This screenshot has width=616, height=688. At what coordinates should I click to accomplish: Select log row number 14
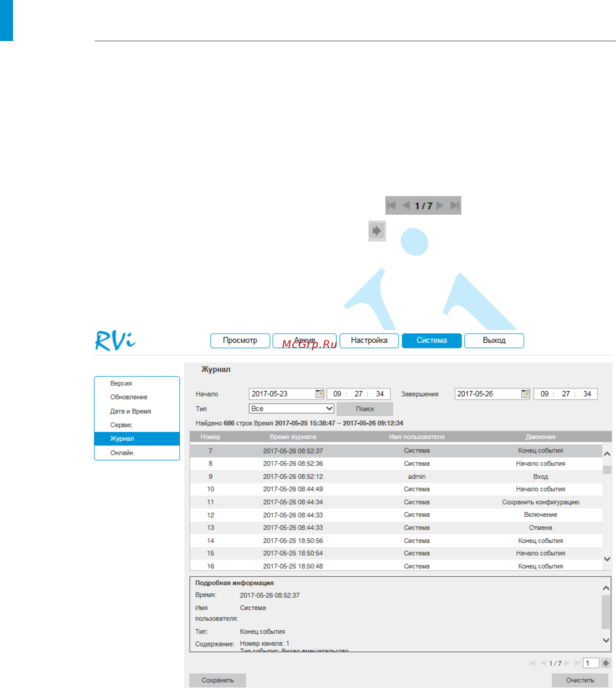(x=396, y=541)
